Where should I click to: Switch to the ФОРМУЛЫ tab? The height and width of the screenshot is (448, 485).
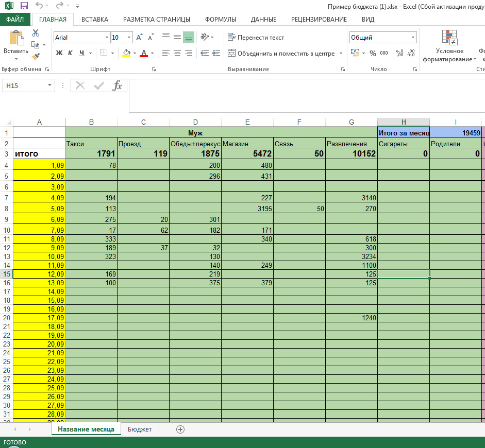[x=221, y=20]
